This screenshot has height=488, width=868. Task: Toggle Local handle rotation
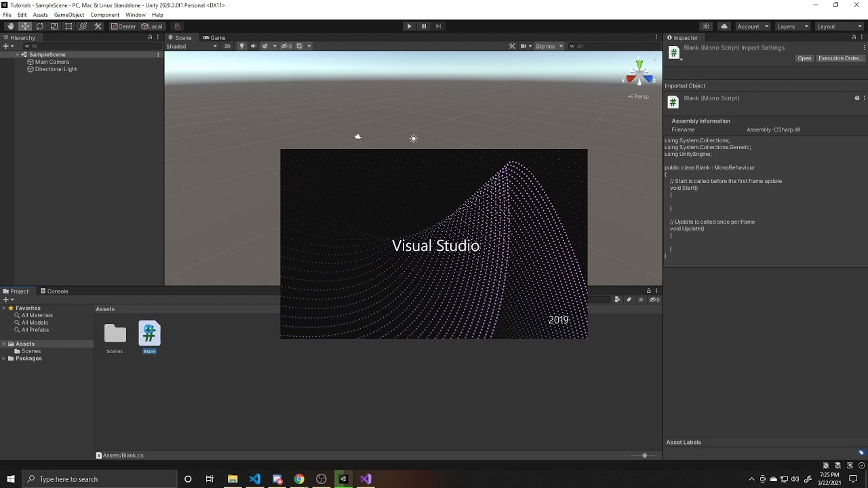point(152,26)
